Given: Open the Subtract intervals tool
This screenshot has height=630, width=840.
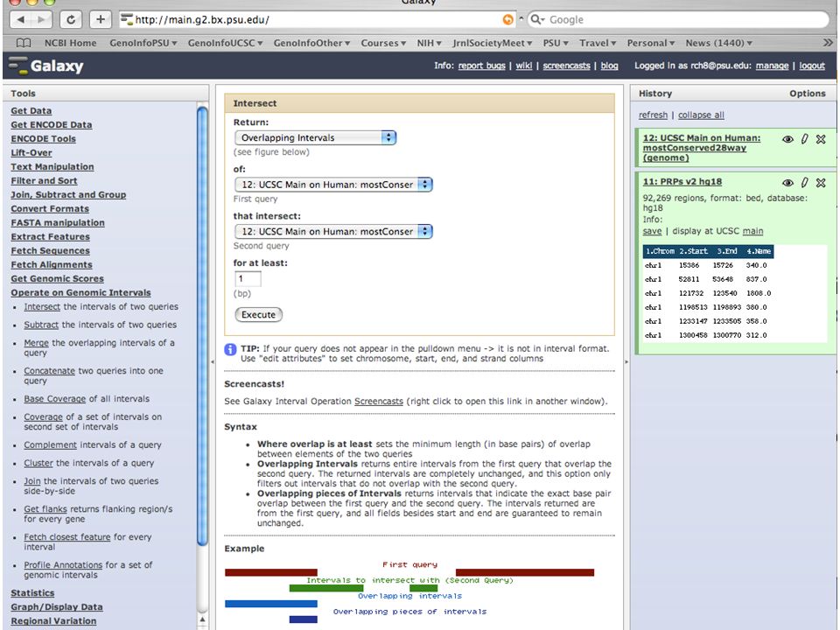Looking at the screenshot, I should (x=41, y=325).
